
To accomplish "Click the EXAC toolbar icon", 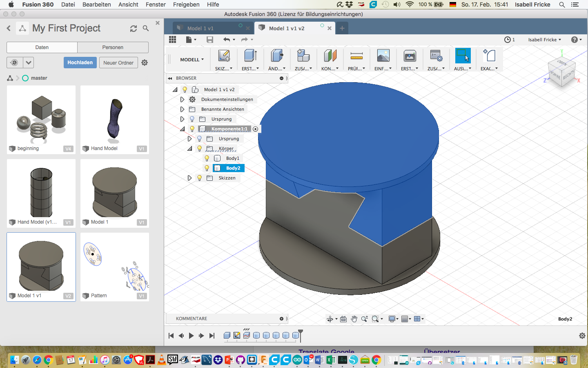I will 489,56.
